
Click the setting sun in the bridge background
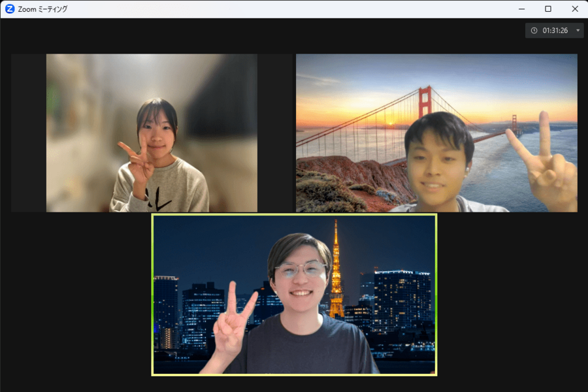(392, 122)
